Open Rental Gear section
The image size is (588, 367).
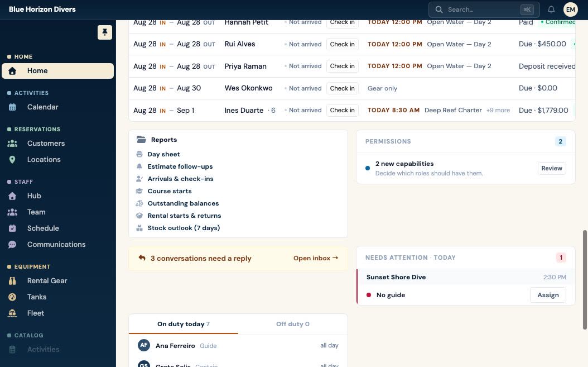[x=58, y=281]
